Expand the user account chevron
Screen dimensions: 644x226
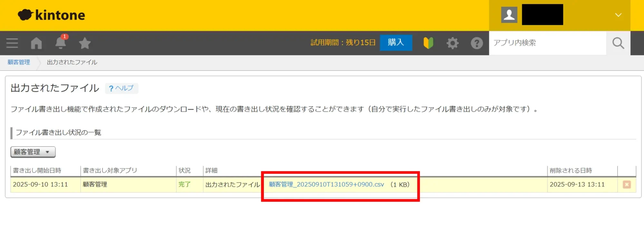click(618, 15)
